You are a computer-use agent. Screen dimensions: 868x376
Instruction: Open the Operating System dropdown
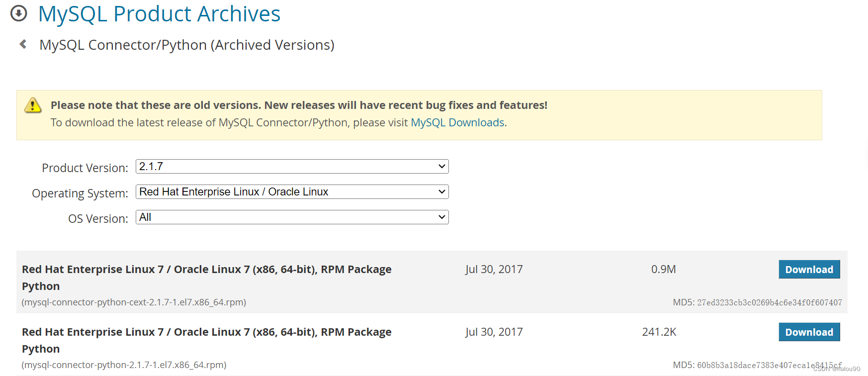292,192
